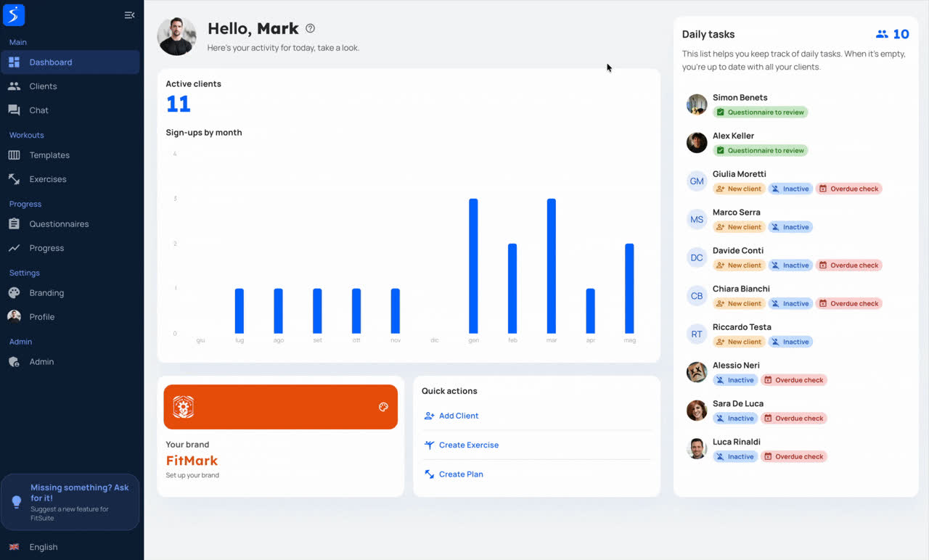The width and height of the screenshot is (929, 560).
Task: Click Marco Serra's New client tag
Action: [x=739, y=227]
